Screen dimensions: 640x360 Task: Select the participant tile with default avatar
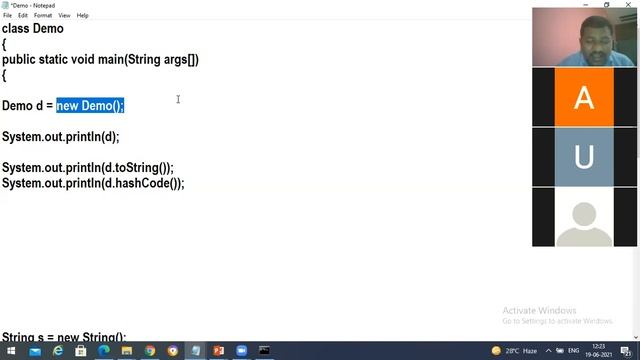coord(584,217)
